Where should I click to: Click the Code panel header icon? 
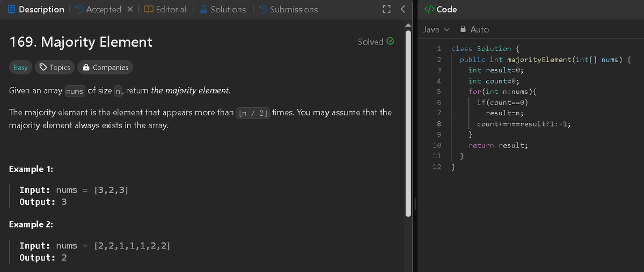(x=429, y=10)
